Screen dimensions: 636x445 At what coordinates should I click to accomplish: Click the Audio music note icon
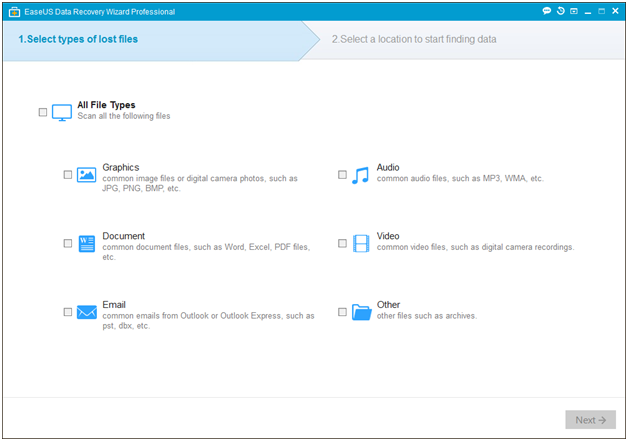361,174
